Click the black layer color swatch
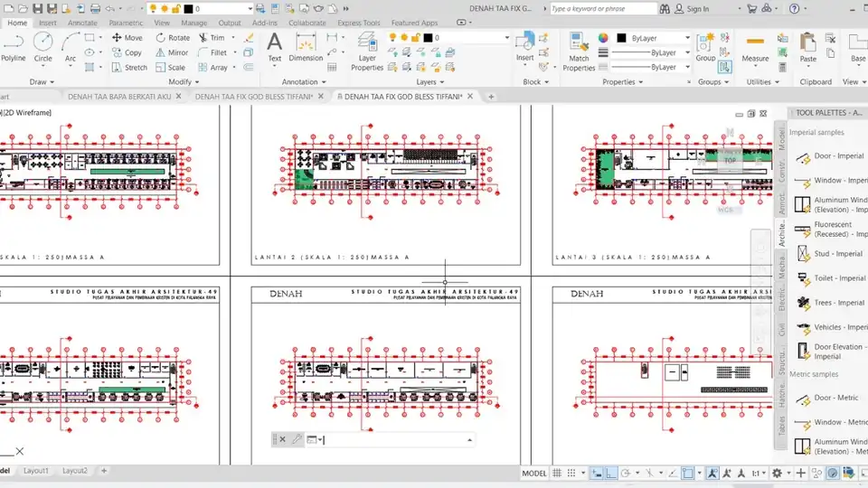The width and height of the screenshot is (868, 488). tap(428, 38)
